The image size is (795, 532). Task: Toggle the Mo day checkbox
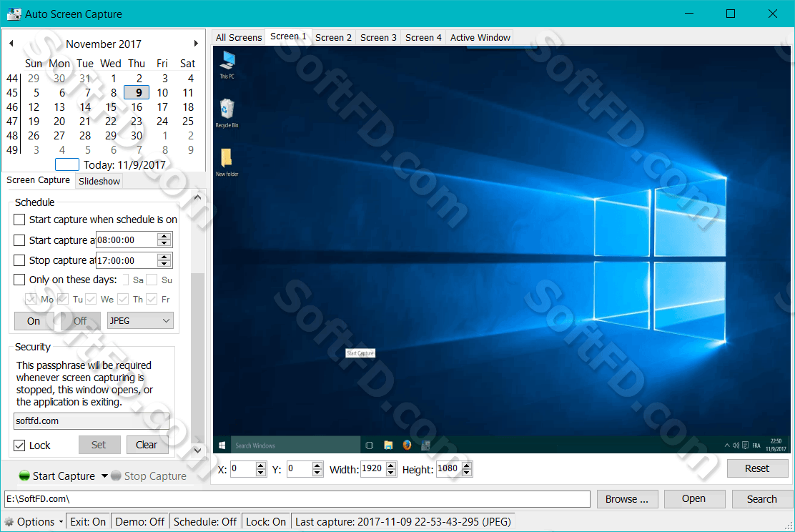31,299
